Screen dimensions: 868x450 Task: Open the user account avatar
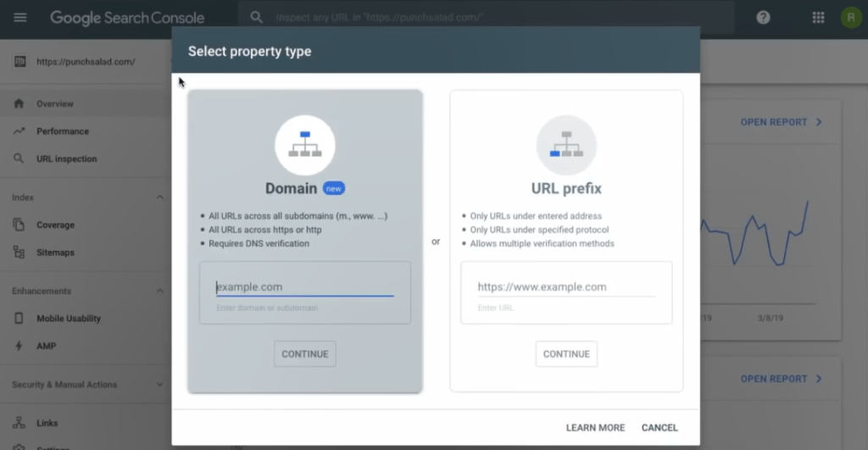851,18
